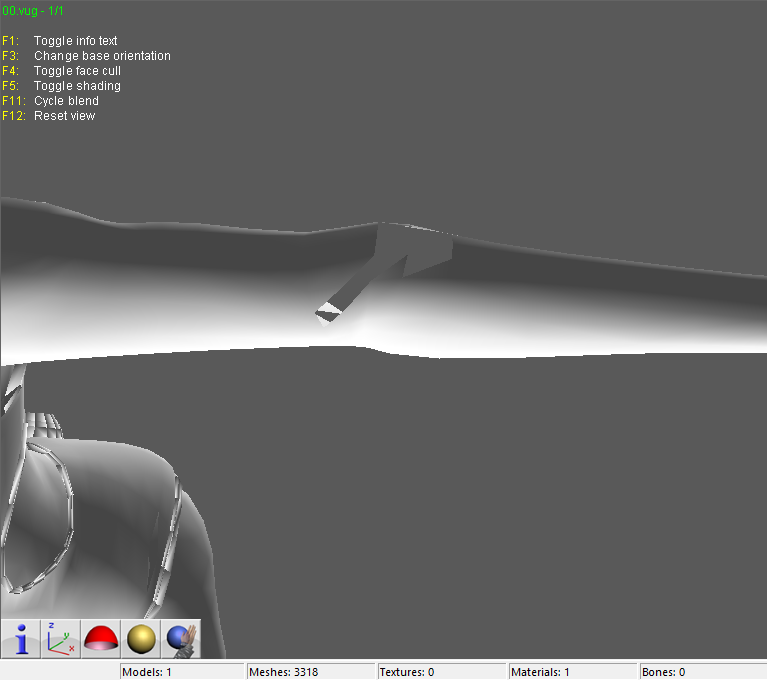Toggle shading with the gold sphere icon

pyautogui.click(x=141, y=638)
